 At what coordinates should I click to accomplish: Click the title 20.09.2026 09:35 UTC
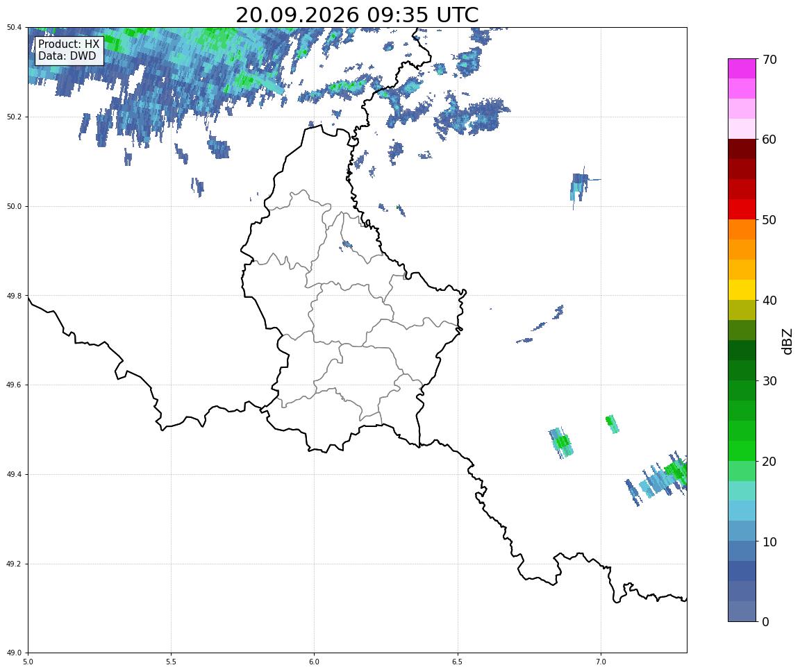pyautogui.click(x=357, y=15)
